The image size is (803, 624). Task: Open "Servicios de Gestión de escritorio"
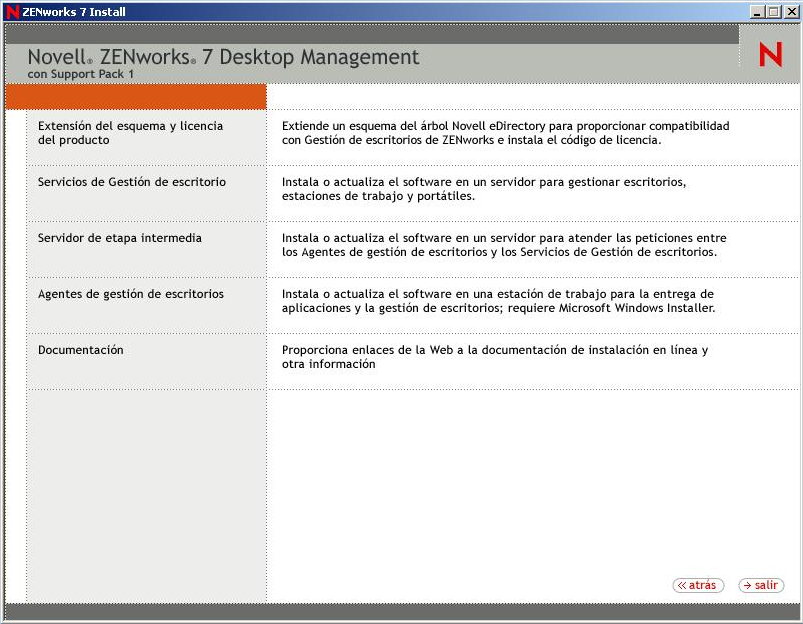130,183
